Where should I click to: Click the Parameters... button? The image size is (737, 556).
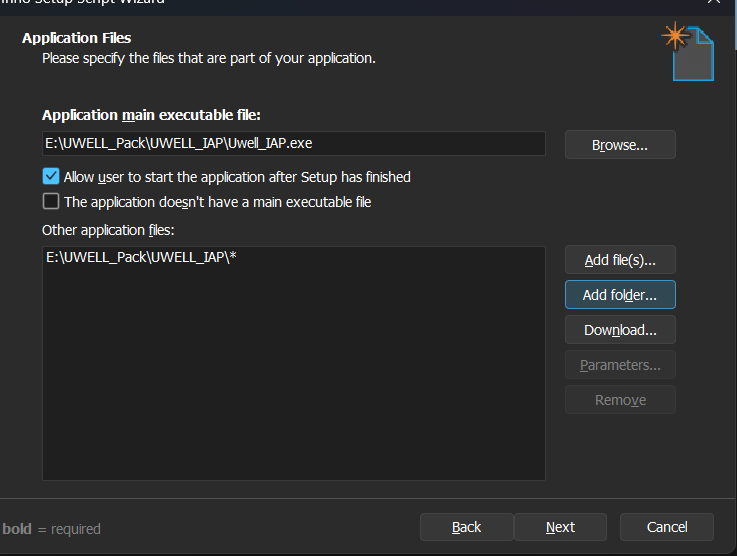pyautogui.click(x=620, y=365)
